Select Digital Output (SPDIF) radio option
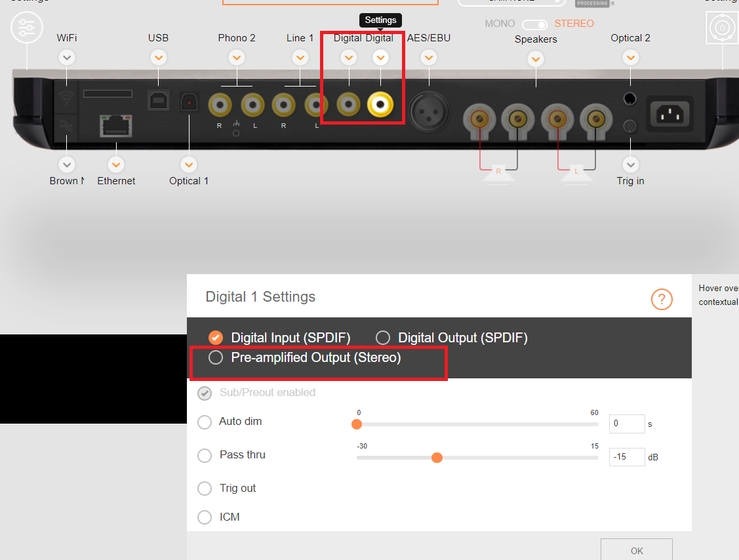The image size is (739, 560). [x=383, y=338]
